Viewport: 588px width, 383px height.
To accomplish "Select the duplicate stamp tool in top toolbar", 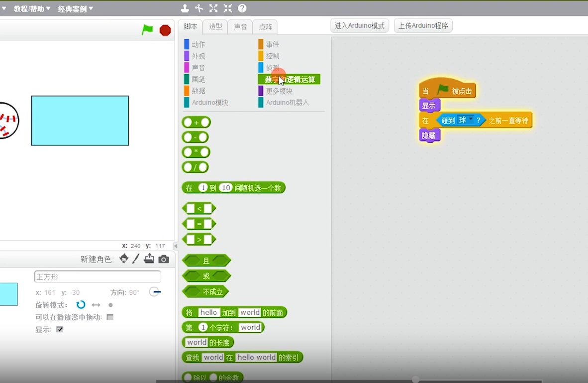I will pos(185,8).
